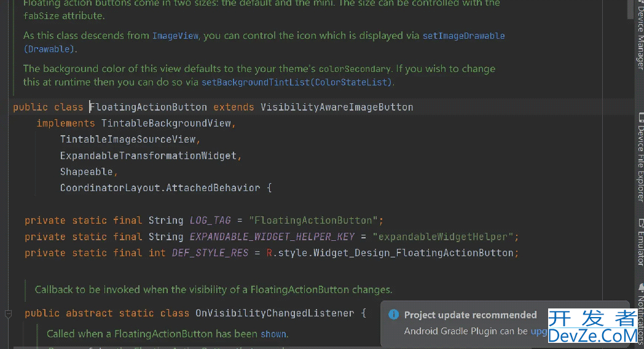644x349 pixels.
Task: Click the upgrade link in the Gradle notification
Action: pyautogui.click(x=539, y=331)
